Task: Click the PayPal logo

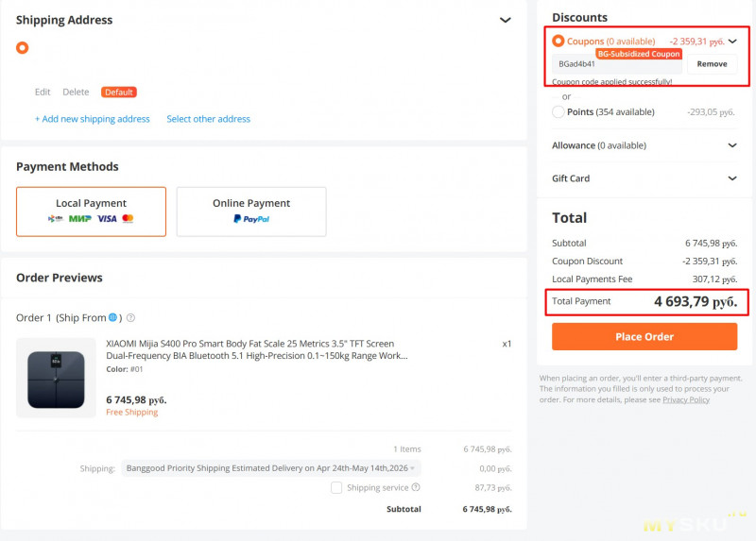Action: click(251, 219)
